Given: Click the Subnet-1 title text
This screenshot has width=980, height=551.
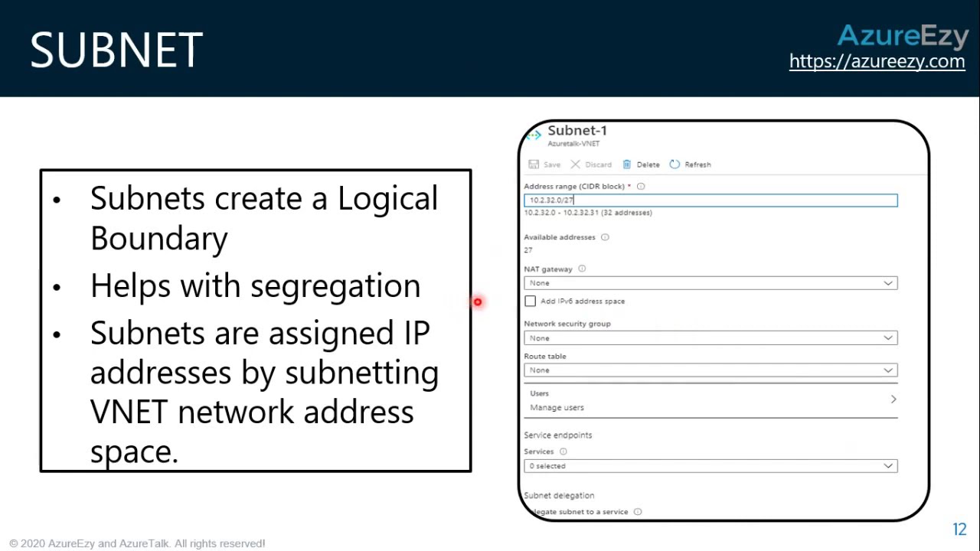Looking at the screenshot, I should tap(577, 131).
